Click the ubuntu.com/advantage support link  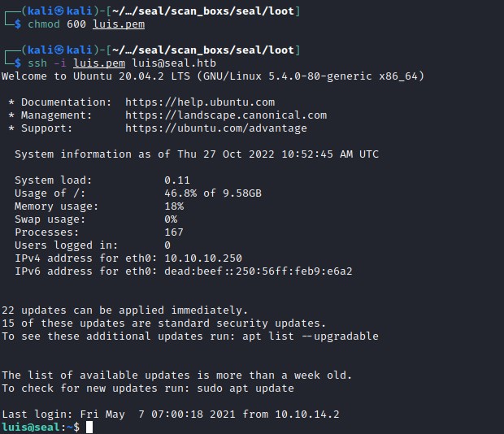pos(216,128)
